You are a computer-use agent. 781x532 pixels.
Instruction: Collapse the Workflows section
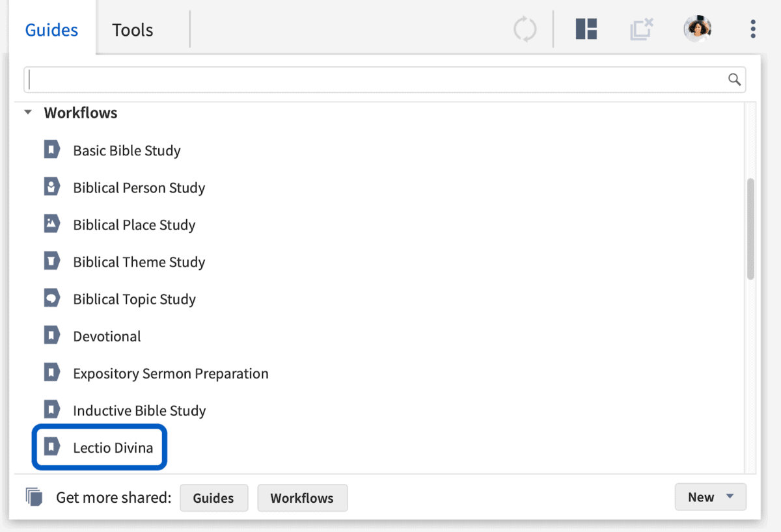(28, 113)
